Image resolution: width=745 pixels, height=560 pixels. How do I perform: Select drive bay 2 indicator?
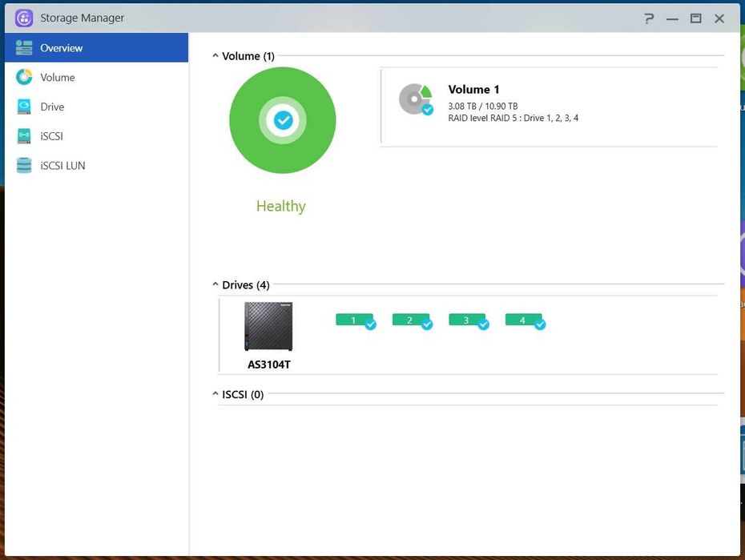[412, 321]
